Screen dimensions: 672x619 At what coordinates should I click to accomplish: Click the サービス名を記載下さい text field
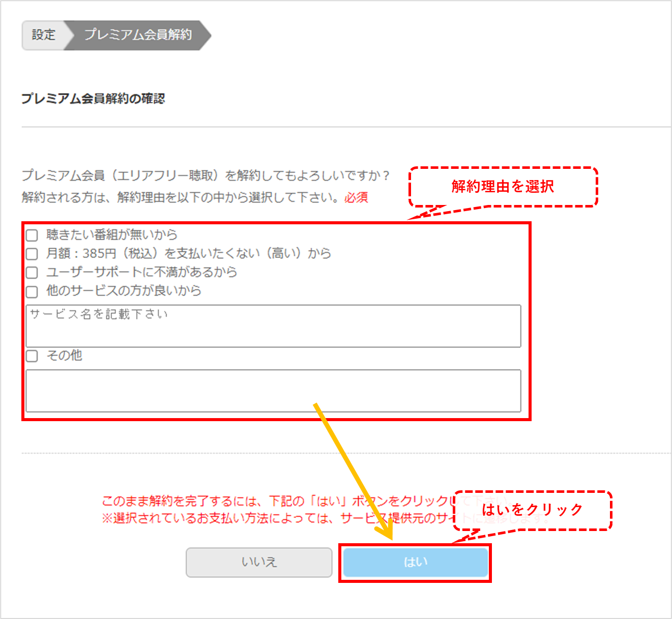tap(273, 326)
